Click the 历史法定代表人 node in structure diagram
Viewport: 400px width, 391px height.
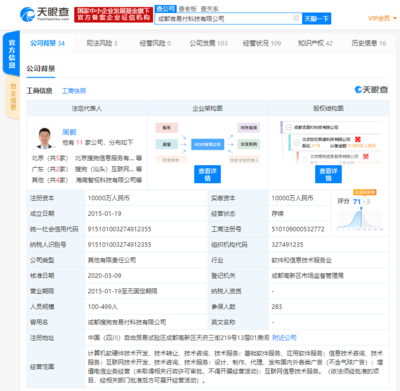tap(244, 160)
